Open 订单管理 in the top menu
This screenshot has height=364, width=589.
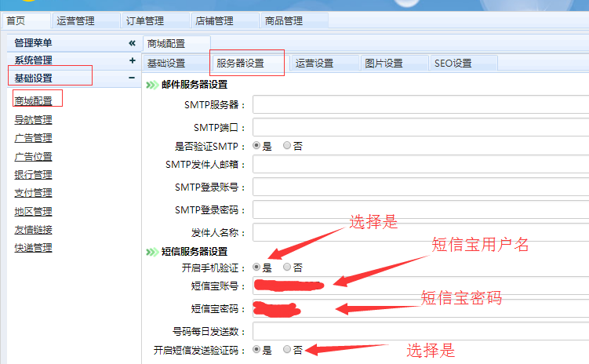coord(145,21)
